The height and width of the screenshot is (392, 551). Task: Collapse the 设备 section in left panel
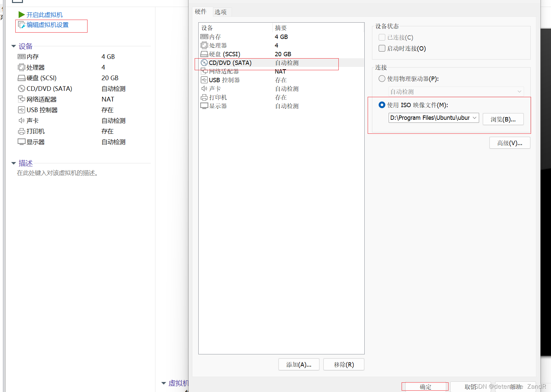(14, 46)
